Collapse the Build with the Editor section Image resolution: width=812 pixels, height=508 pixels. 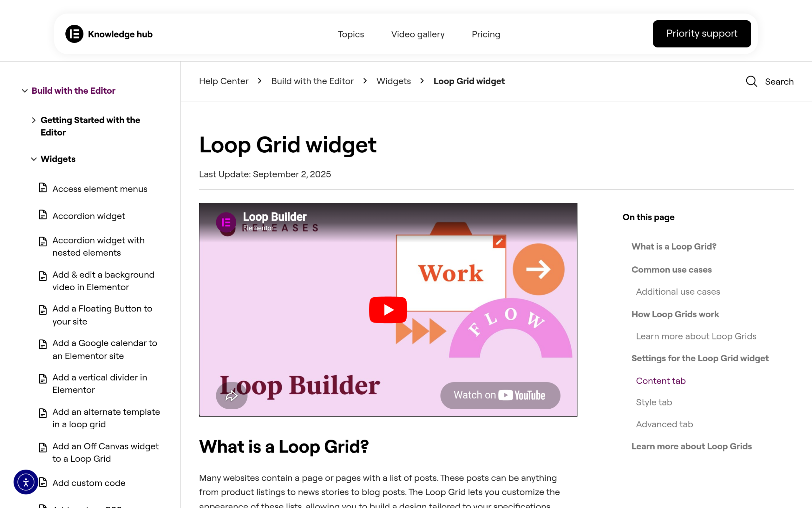coord(25,91)
